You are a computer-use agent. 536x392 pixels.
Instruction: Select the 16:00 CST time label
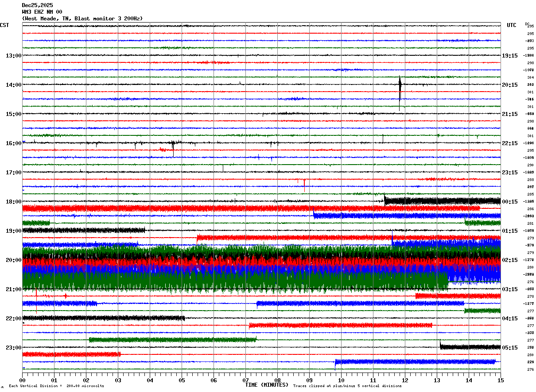click(x=14, y=143)
